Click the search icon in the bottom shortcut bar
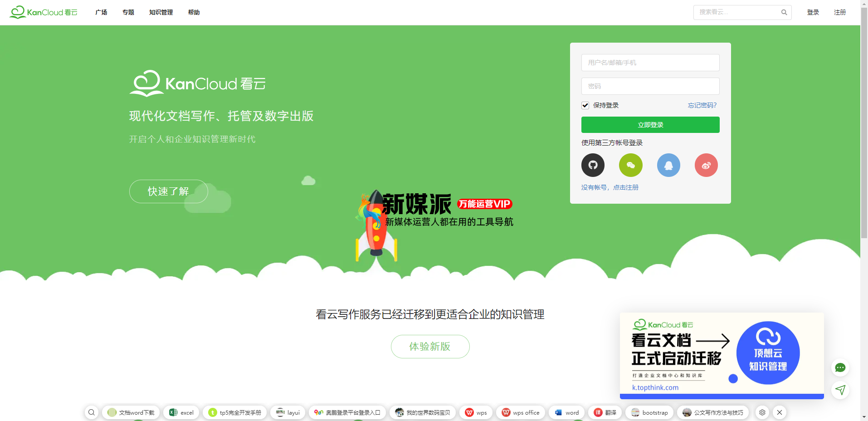Viewport: 868px width, 421px height. pos(92,412)
